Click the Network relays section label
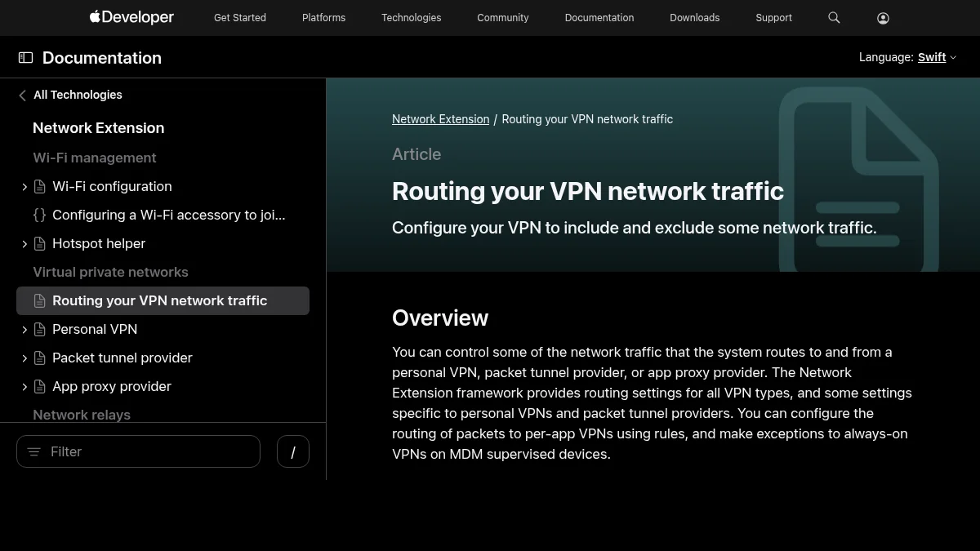The height and width of the screenshot is (551, 980). tap(82, 415)
